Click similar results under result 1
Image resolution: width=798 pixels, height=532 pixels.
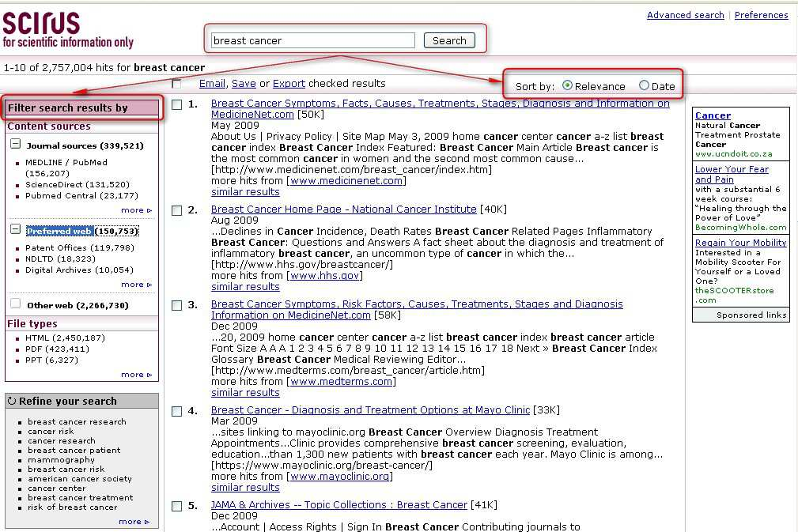pyautogui.click(x=245, y=192)
